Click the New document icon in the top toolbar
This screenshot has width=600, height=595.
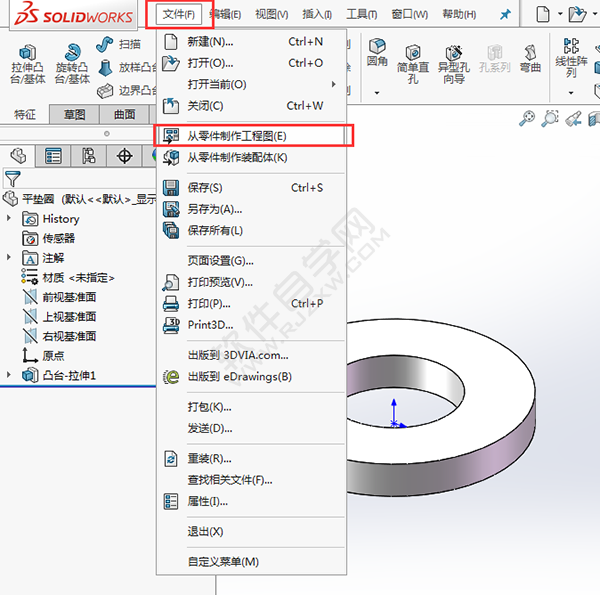pyautogui.click(x=543, y=15)
